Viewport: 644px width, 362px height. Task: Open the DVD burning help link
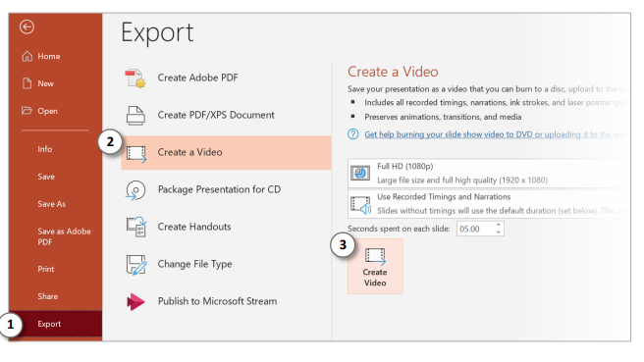pyautogui.click(x=495, y=134)
